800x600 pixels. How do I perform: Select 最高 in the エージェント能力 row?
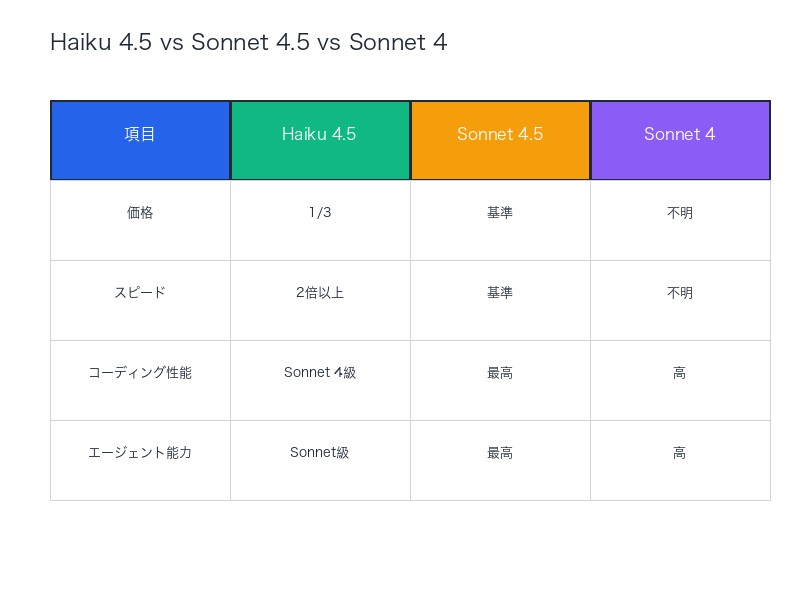click(x=500, y=453)
